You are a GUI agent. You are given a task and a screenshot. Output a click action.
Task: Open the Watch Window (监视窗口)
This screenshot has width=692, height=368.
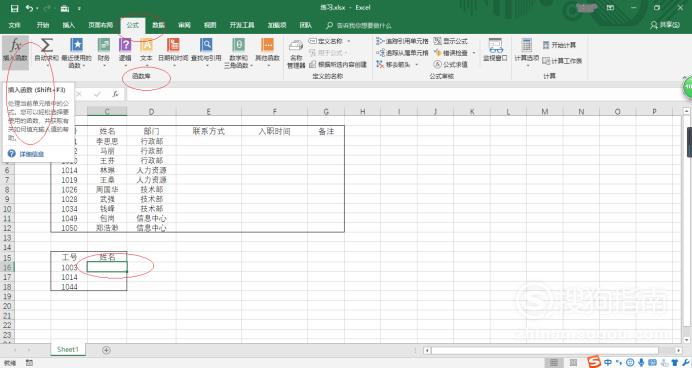click(495, 49)
